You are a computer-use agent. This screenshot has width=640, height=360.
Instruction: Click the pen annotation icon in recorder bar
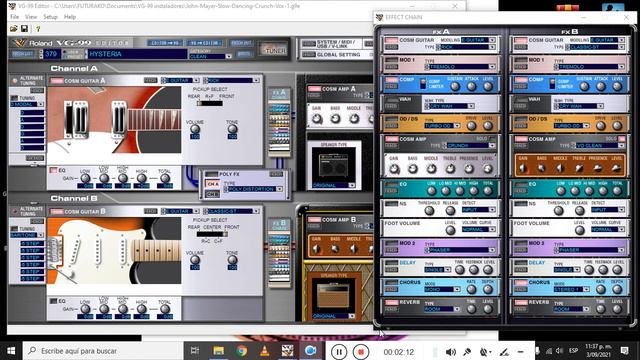pos(504,351)
